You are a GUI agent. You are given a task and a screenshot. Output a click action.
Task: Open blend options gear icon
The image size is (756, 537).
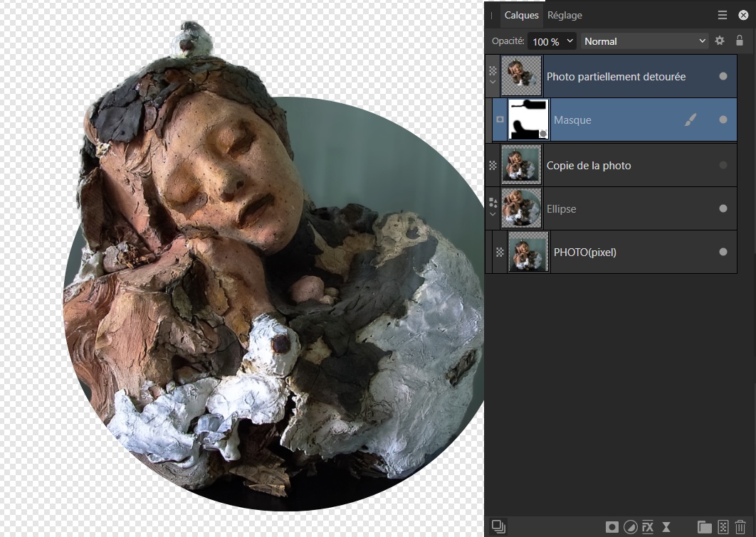[720, 41]
